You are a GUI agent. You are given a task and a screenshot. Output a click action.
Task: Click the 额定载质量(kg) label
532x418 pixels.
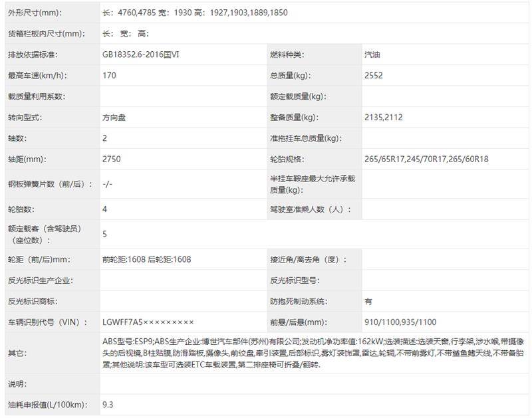298,96
